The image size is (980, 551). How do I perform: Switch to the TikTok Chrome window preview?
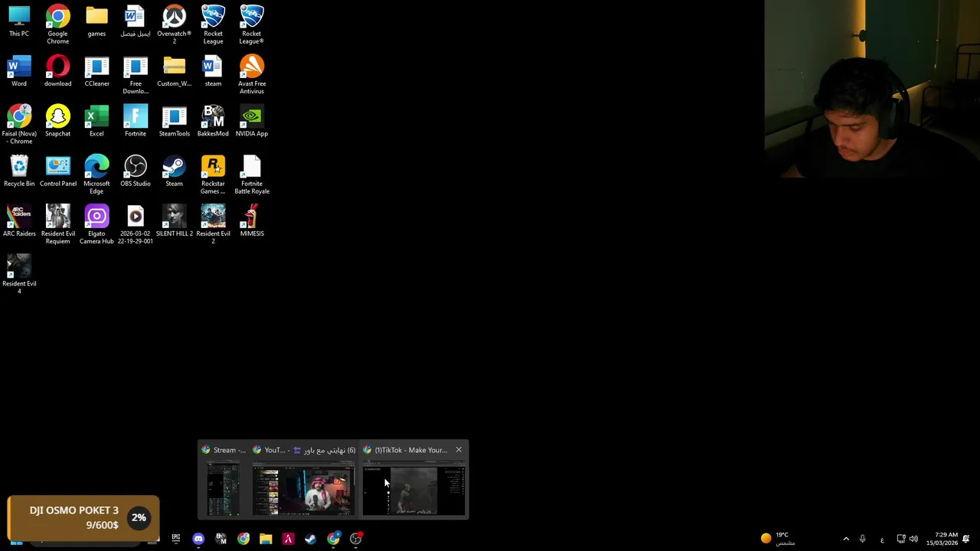(x=414, y=481)
